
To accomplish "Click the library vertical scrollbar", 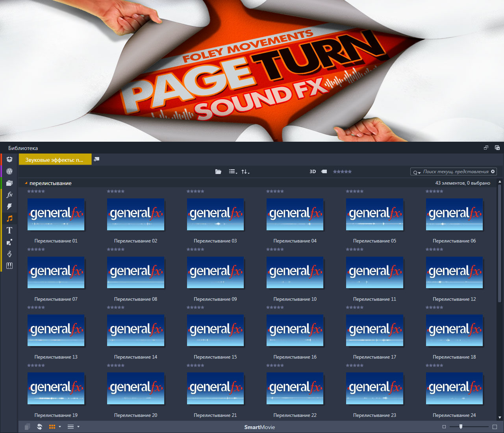I will (500, 243).
